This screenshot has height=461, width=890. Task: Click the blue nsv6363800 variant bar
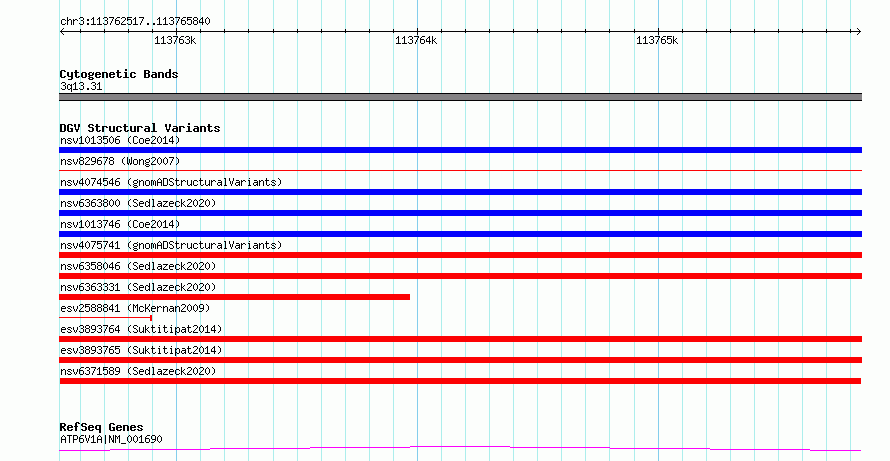pyautogui.click(x=460, y=213)
